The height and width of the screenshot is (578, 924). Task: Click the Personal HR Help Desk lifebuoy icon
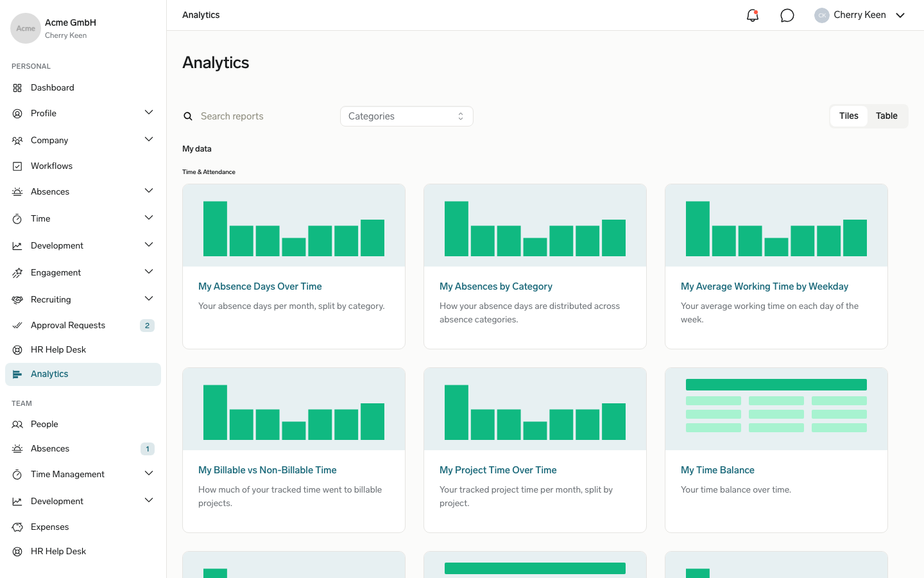click(x=17, y=350)
